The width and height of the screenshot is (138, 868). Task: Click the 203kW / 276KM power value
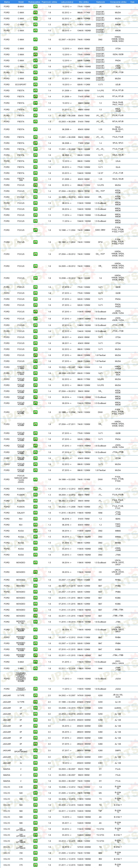pyautogui.click(x=84, y=702)
